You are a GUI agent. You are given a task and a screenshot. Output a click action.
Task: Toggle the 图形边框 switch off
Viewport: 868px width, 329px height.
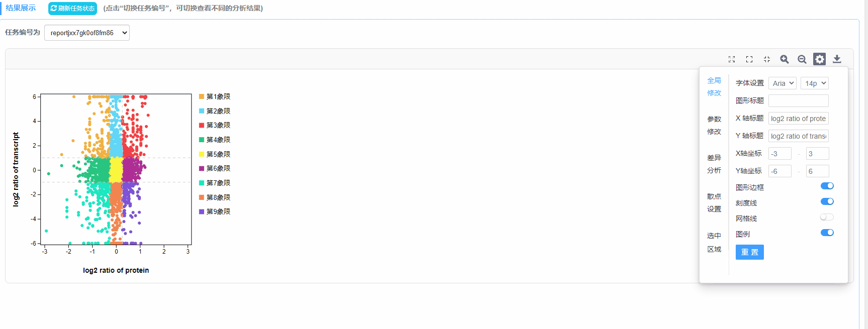coord(827,186)
